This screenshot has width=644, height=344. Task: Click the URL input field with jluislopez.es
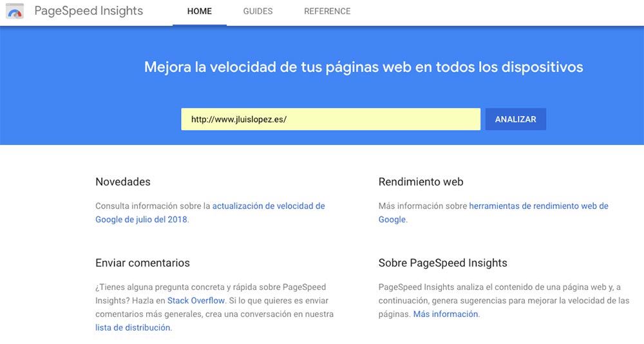[330, 119]
